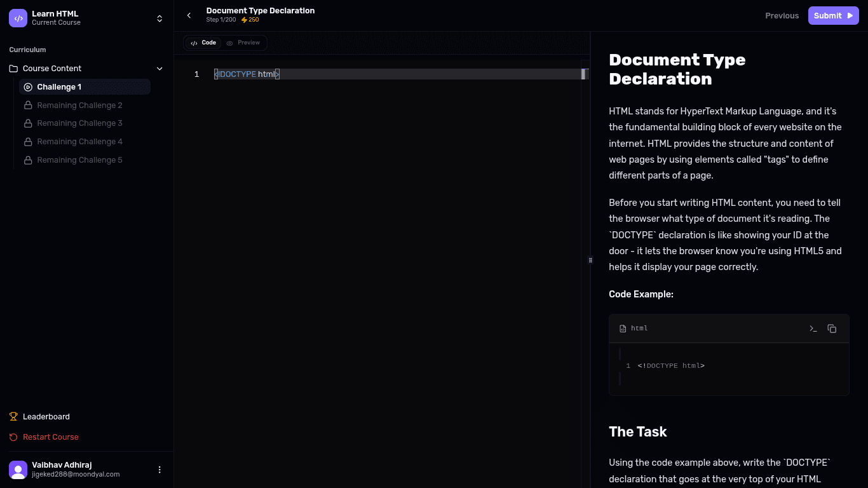Click the Previous step button

(x=782, y=16)
